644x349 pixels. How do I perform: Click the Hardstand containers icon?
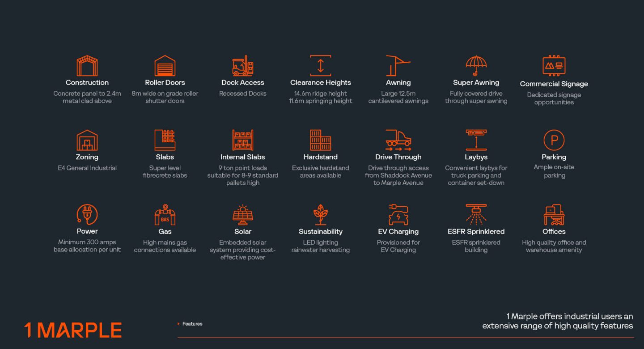tap(321, 140)
